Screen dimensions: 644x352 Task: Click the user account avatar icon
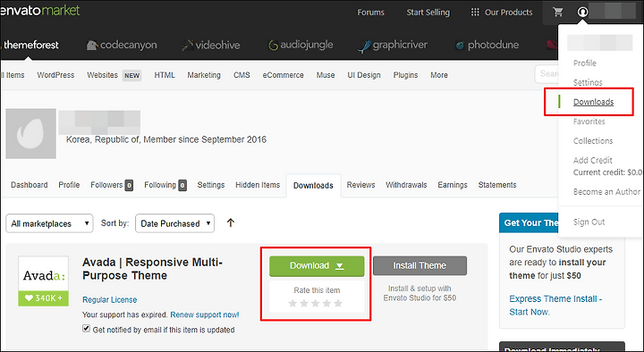pyautogui.click(x=582, y=12)
